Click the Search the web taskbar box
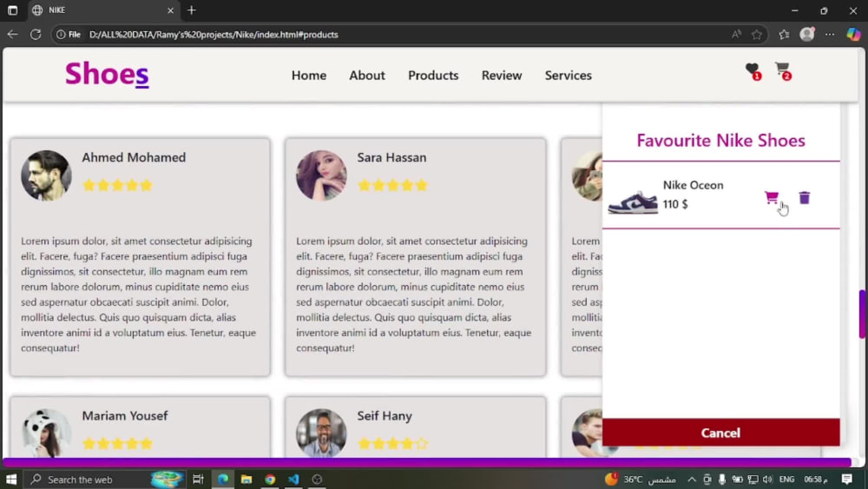 click(105, 479)
